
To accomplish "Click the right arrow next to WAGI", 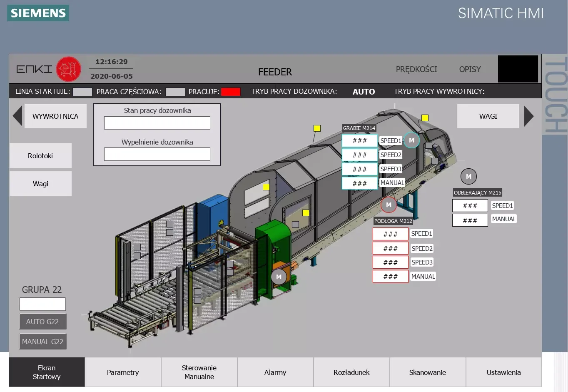I will [x=528, y=116].
